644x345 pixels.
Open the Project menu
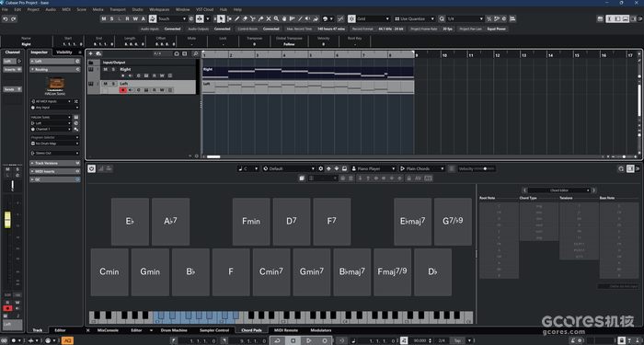tap(33, 9)
